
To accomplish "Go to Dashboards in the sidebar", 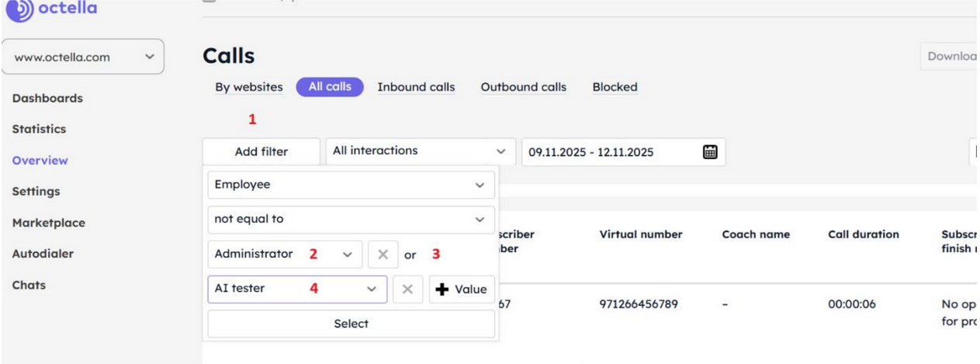I will [x=47, y=99].
